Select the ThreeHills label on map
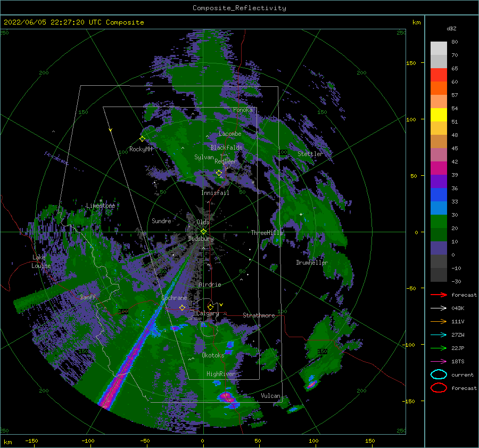The width and height of the screenshot is (479, 448). click(x=267, y=233)
